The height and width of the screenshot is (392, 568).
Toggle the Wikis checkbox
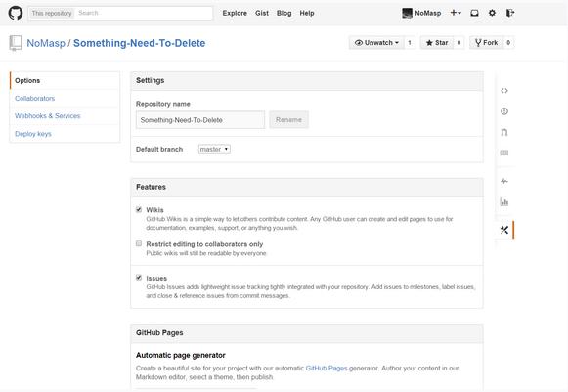coord(139,209)
